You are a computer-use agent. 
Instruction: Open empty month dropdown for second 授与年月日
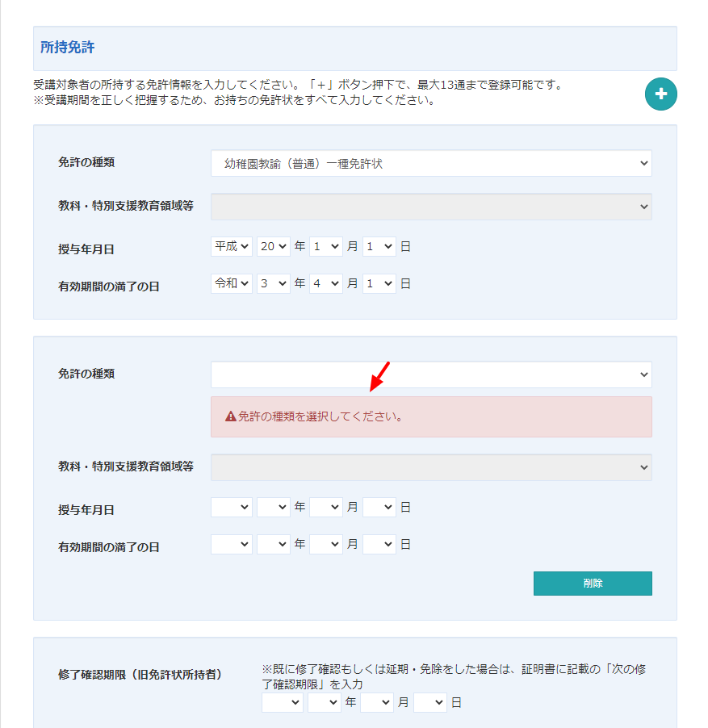(x=325, y=507)
